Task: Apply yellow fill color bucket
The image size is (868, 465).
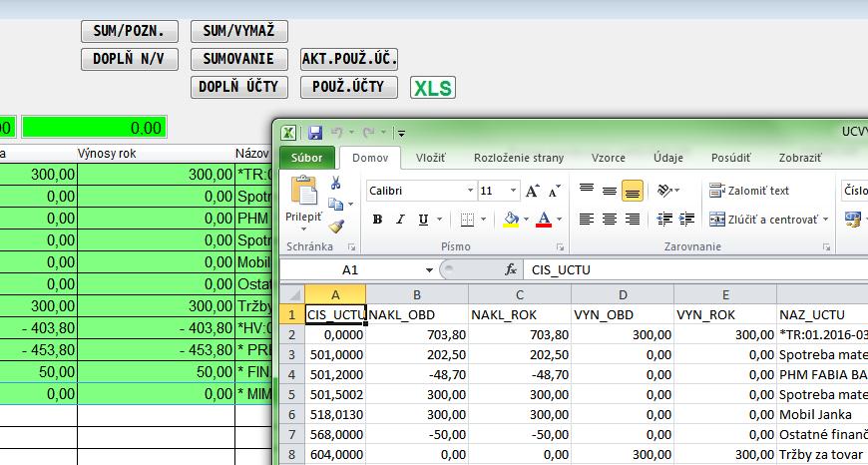Action: pyautogui.click(x=511, y=220)
